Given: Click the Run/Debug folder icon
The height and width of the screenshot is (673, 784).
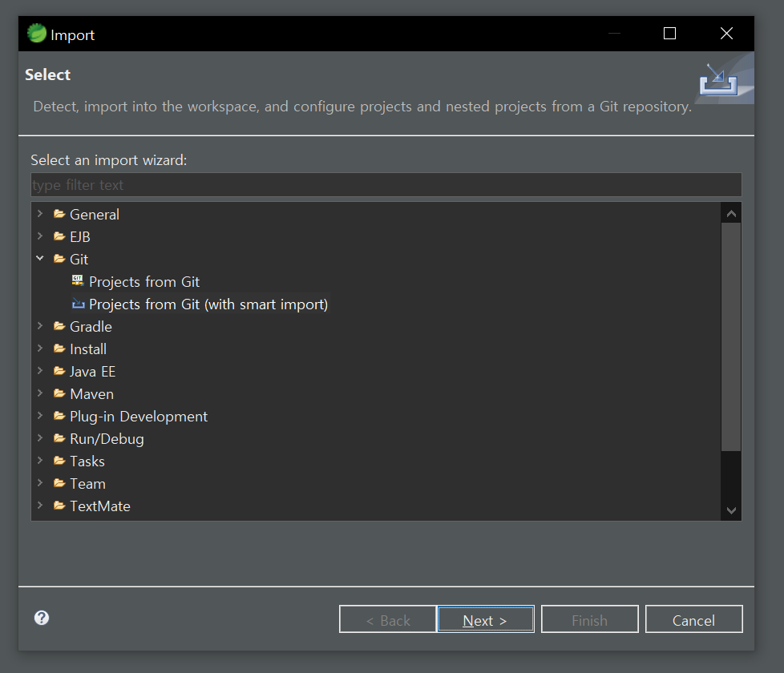Looking at the screenshot, I should (59, 439).
